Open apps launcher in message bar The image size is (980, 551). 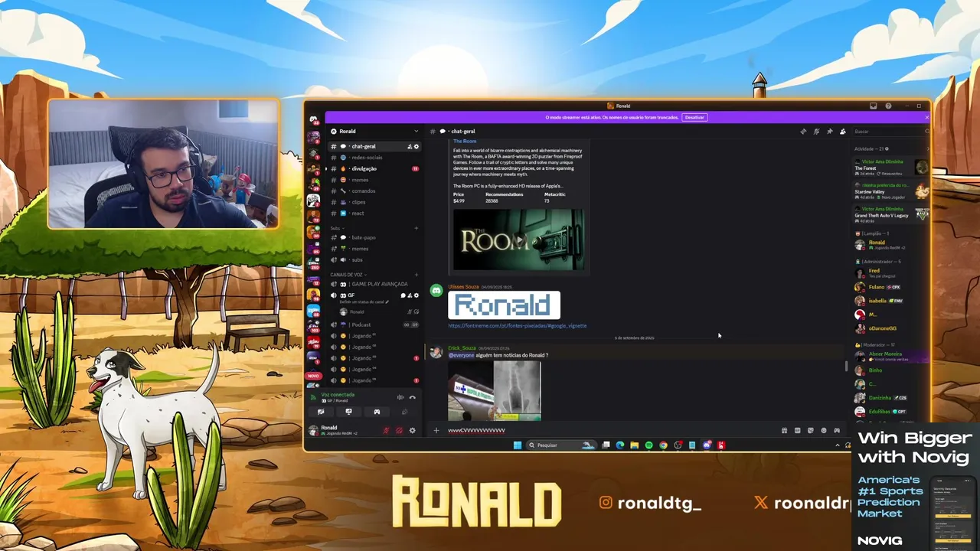tap(836, 430)
